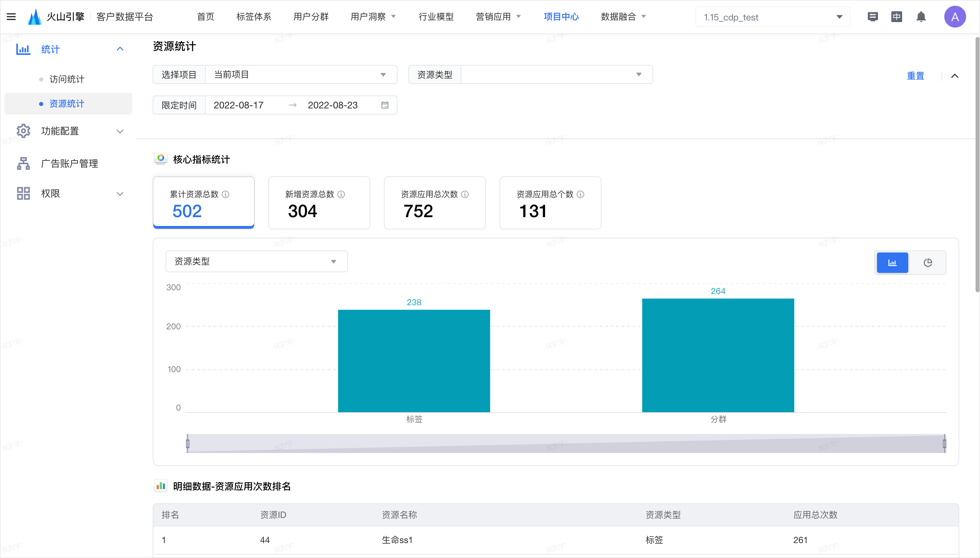Viewport: 980px width, 558px height.
Task: Select the 资源应用总次数 752 card
Action: [x=435, y=203]
